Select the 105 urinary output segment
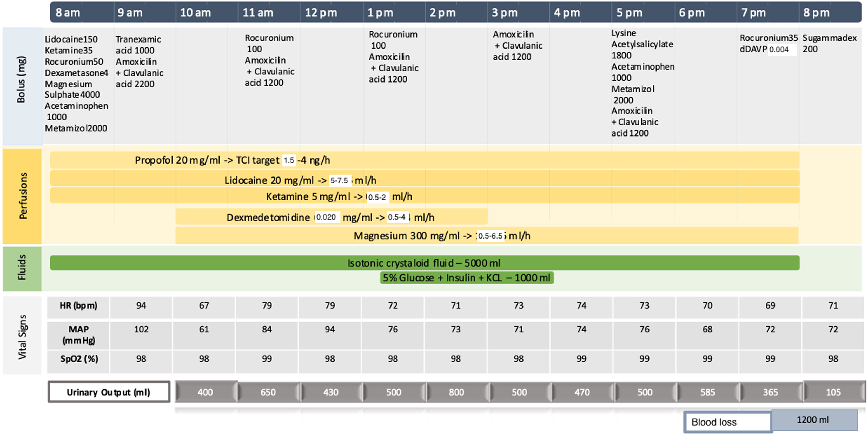 pos(833,392)
